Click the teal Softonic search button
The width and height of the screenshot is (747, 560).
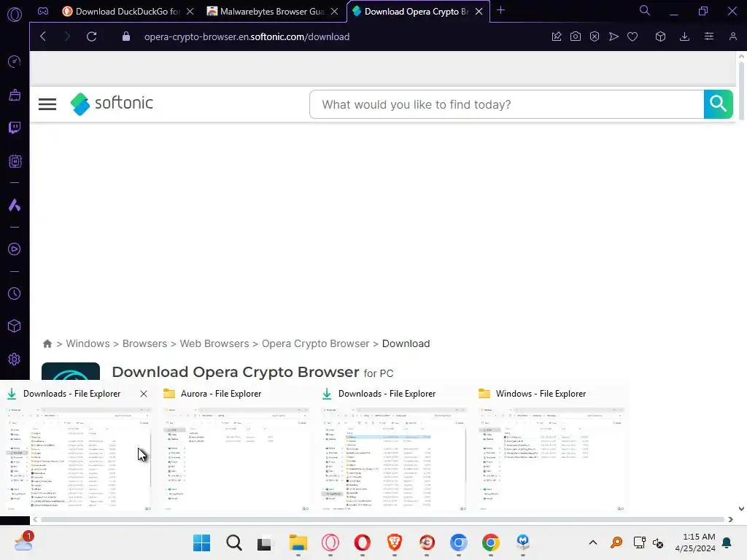click(x=718, y=104)
